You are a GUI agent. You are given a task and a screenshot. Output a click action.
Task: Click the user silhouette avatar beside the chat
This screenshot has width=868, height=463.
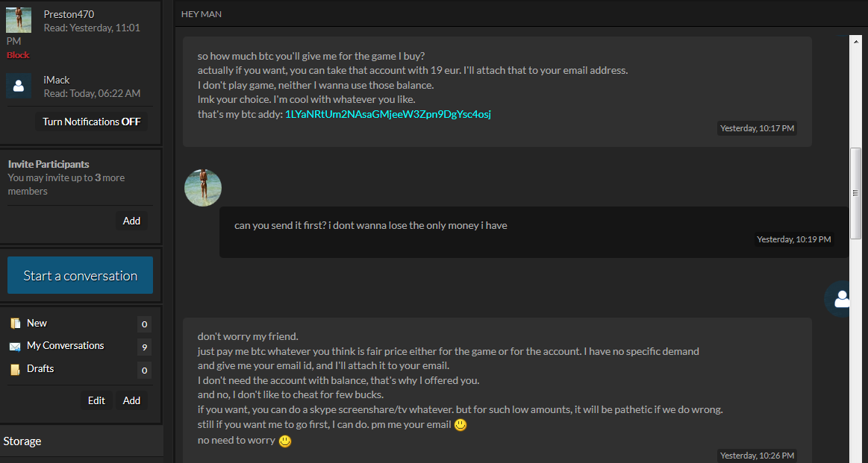pyautogui.click(x=842, y=299)
